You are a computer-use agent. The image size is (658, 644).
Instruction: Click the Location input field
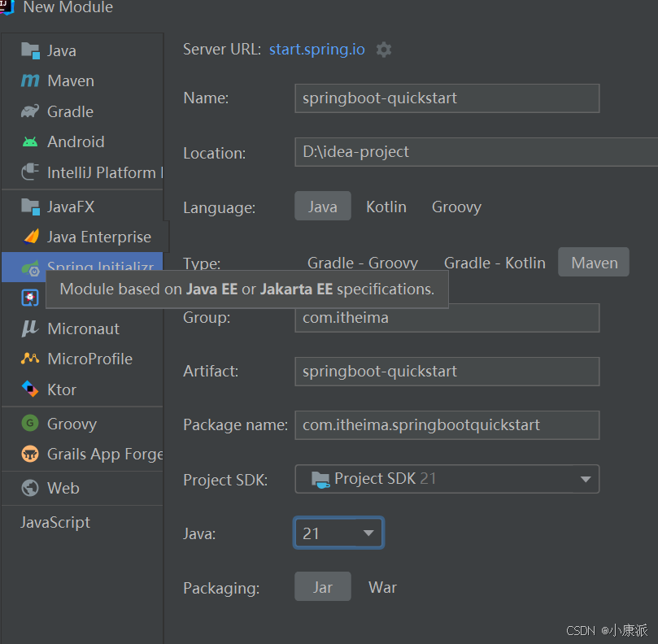(477, 152)
